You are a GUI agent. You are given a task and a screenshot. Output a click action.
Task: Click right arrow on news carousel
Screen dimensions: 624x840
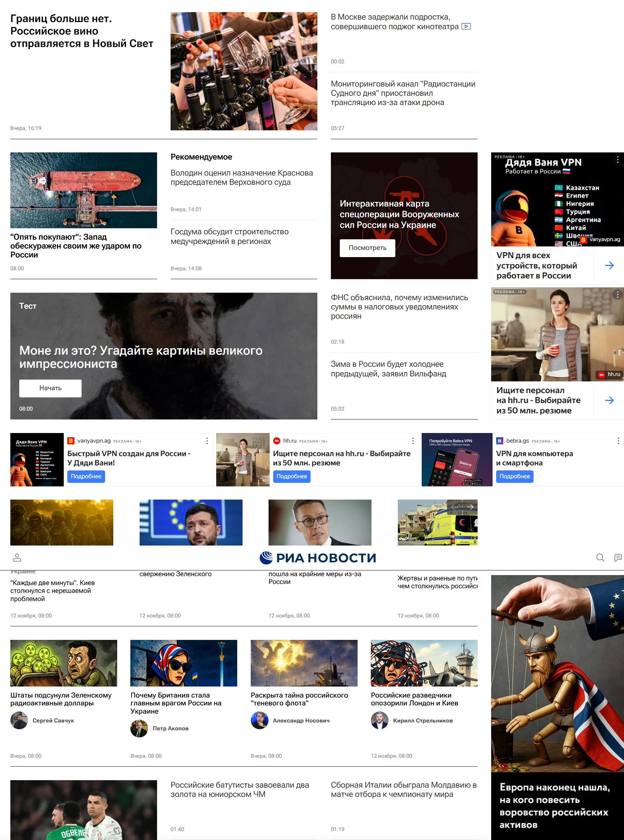coord(471,507)
